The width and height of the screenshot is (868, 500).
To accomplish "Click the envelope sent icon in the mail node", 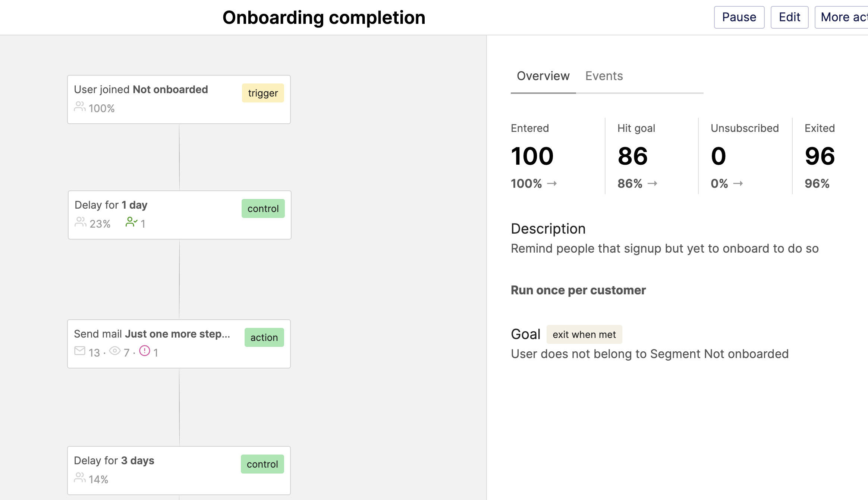I will tap(79, 351).
